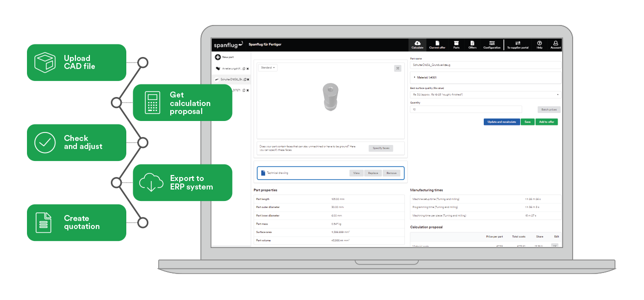Click the Get calculation proposal step
Image resolution: width=644 pixels, height=300 pixels.
click(182, 102)
